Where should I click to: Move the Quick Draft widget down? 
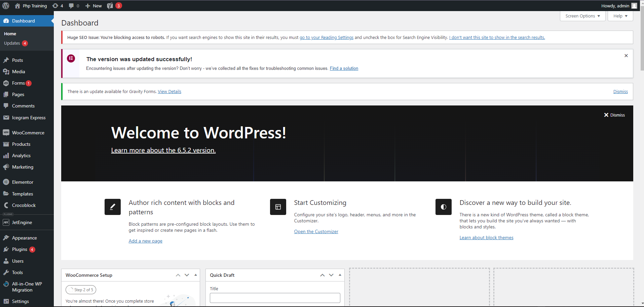(331, 275)
